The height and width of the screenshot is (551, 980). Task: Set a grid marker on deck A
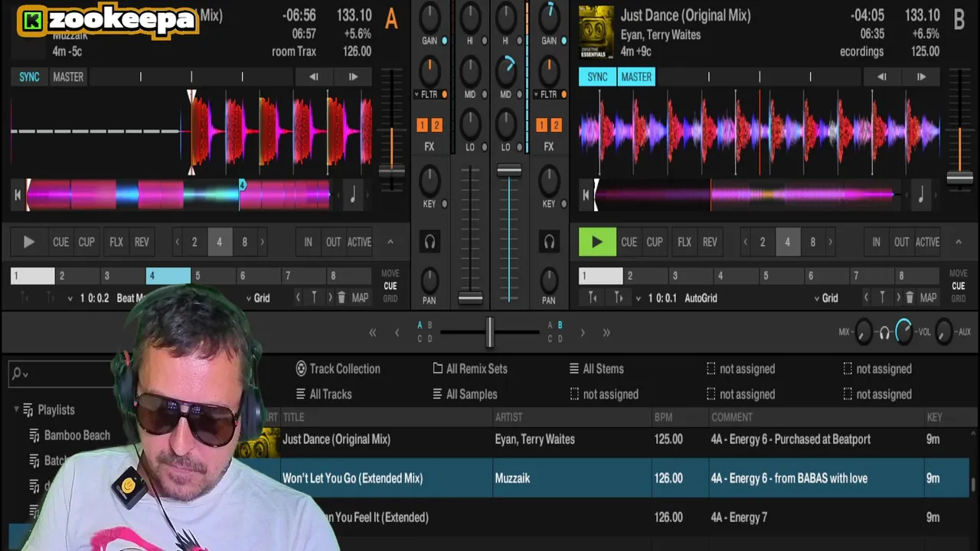[314, 298]
